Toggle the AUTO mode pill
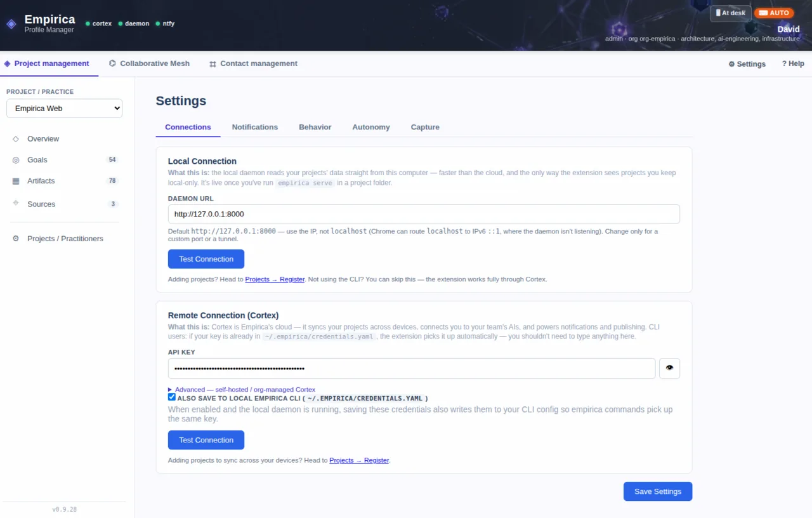Screen dimensions: 812x518 [774, 13]
